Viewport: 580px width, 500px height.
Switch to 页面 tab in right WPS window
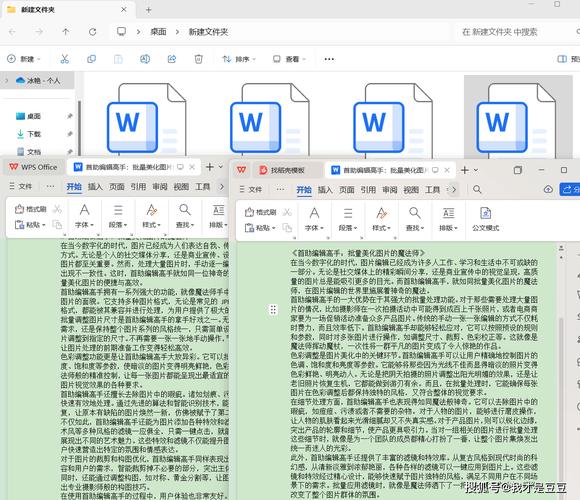click(x=347, y=190)
